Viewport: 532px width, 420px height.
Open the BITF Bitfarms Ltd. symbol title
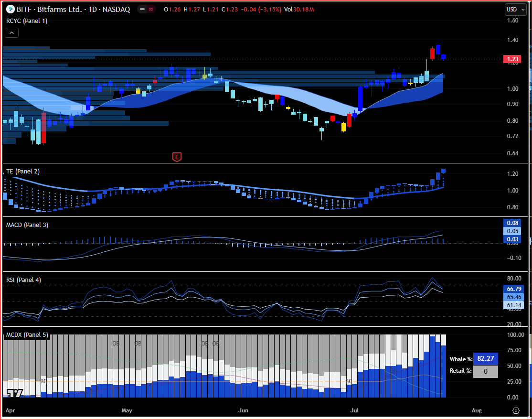tap(73, 10)
